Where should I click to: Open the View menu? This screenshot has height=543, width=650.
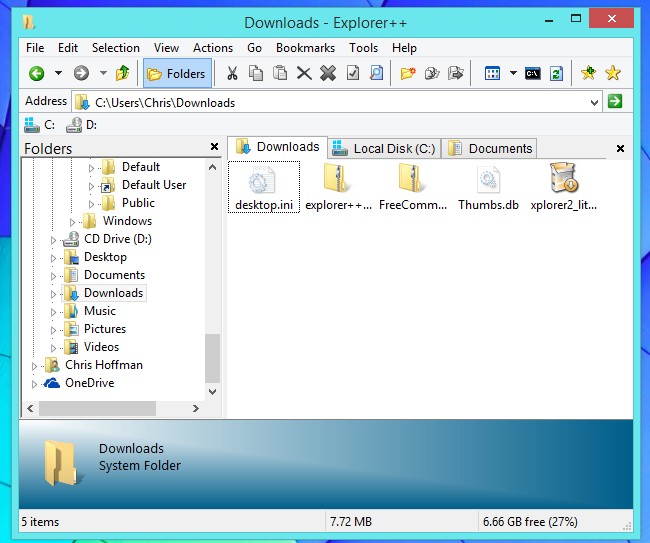click(x=166, y=48)
